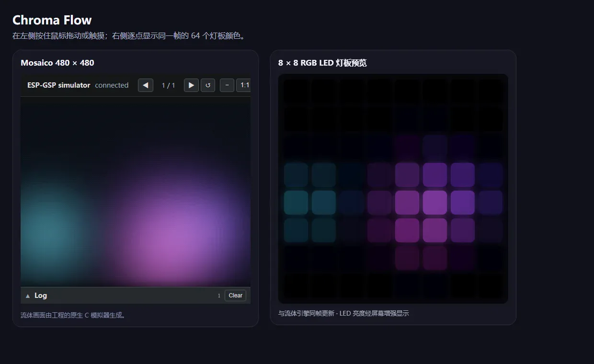Reload the simulator with the circular arrow
Viewport: 594px width, 364px height.
coord(208,85)
